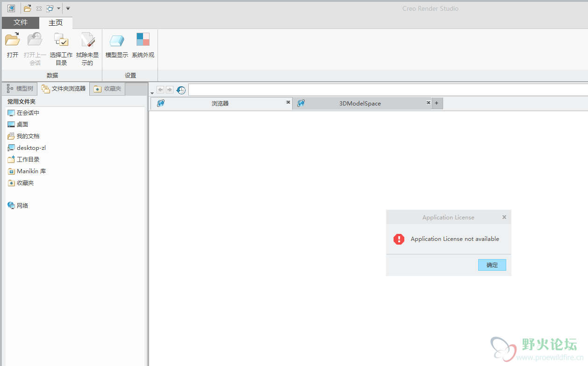The width and height of the screenshot is (588, 366).
Task: Click the small dropdown arrow left of browser back button
Action: point(152,93)
